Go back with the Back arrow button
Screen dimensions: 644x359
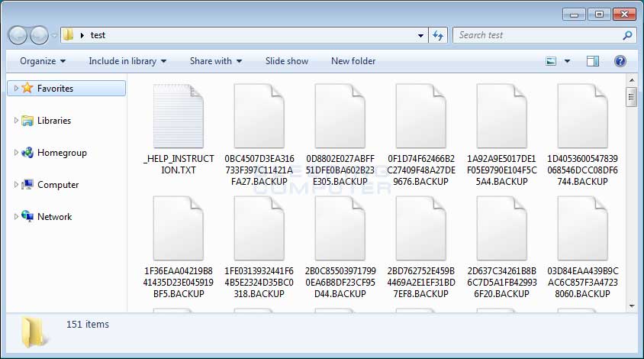[x=18, y=35]
